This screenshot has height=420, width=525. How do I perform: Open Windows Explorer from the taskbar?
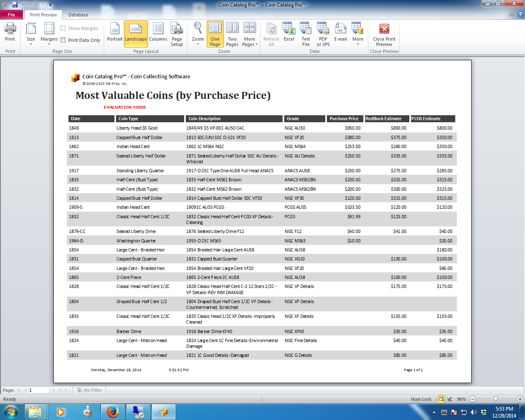coord(35,412)
